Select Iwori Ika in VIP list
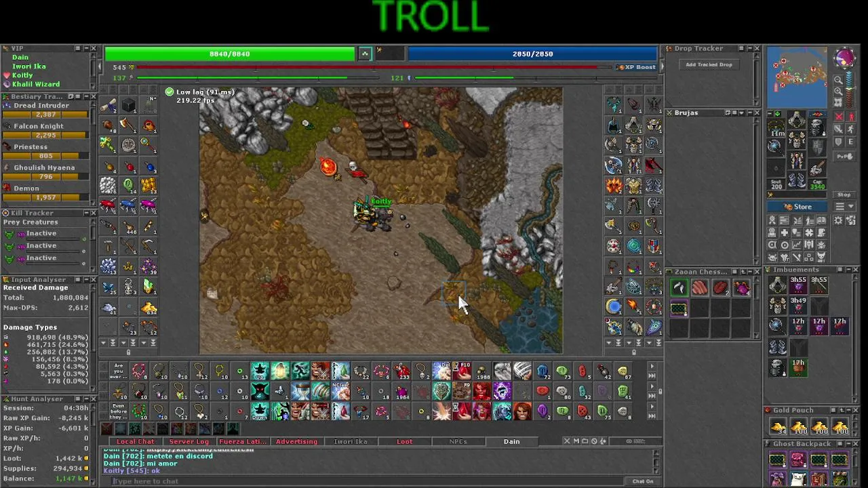The image size is (868, 488). [29, 66]
